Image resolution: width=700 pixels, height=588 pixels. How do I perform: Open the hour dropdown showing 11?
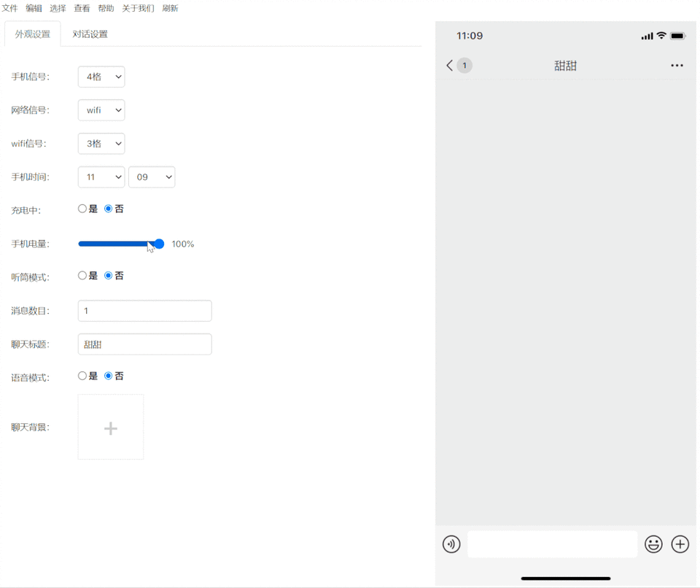101,177
